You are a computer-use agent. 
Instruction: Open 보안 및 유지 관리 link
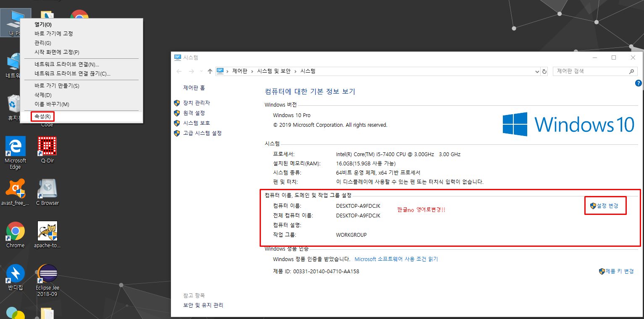203,305
